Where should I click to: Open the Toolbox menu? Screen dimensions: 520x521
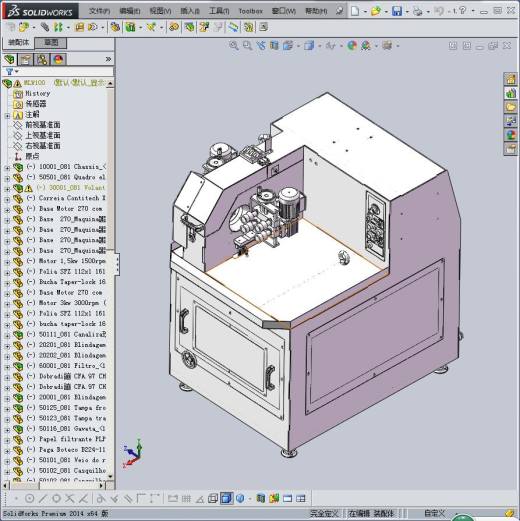[251, 11]
